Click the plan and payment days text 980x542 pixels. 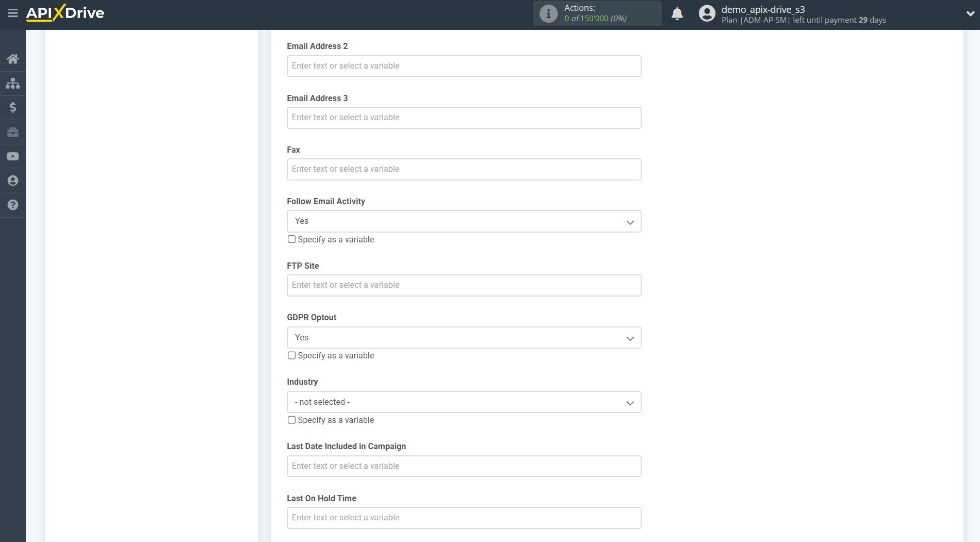coord(804,20)
